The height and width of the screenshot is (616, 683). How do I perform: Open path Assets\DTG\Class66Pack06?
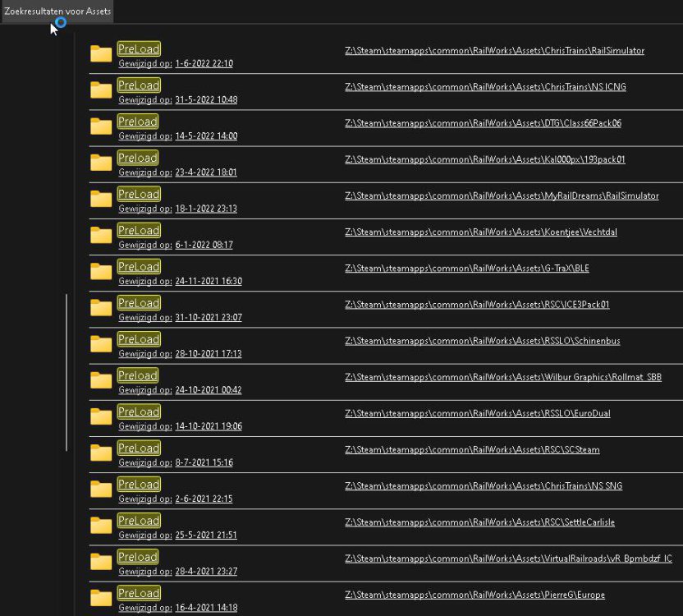pos(483,123)
